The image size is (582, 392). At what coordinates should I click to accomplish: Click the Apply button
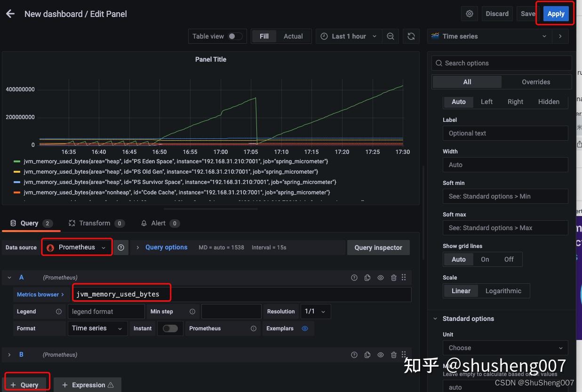555,14
